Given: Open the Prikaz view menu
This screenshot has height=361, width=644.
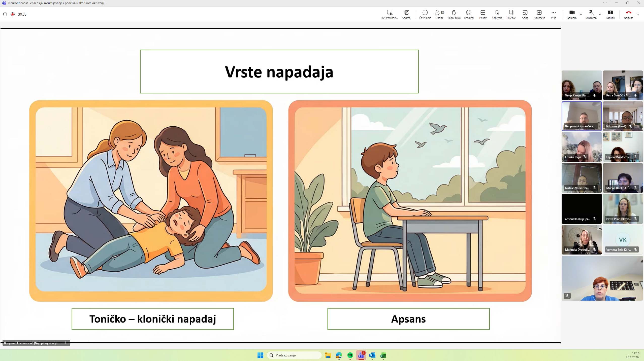Looking at the screenshot, I should 482,14.
